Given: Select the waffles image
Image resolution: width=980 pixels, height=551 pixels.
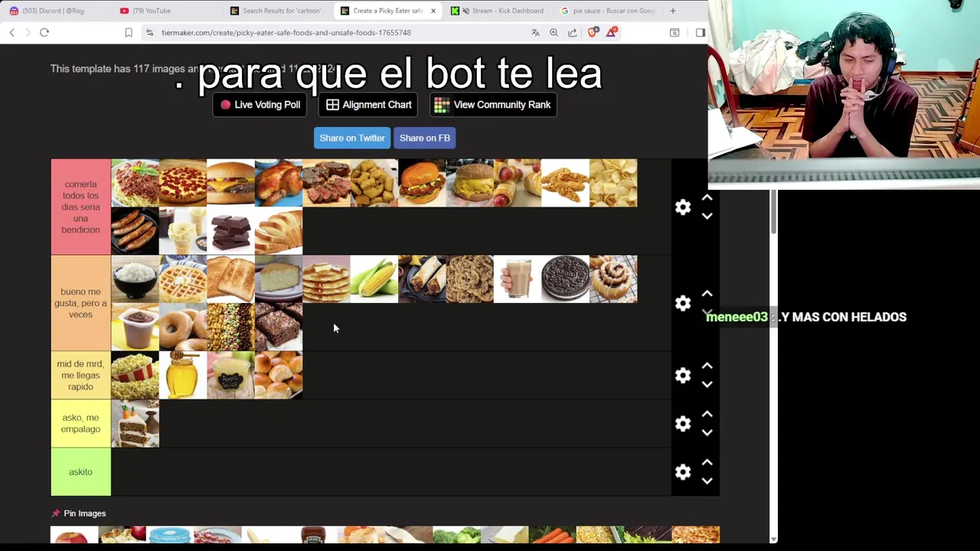Looking at the screenshot, I should (x=183, y=279).
